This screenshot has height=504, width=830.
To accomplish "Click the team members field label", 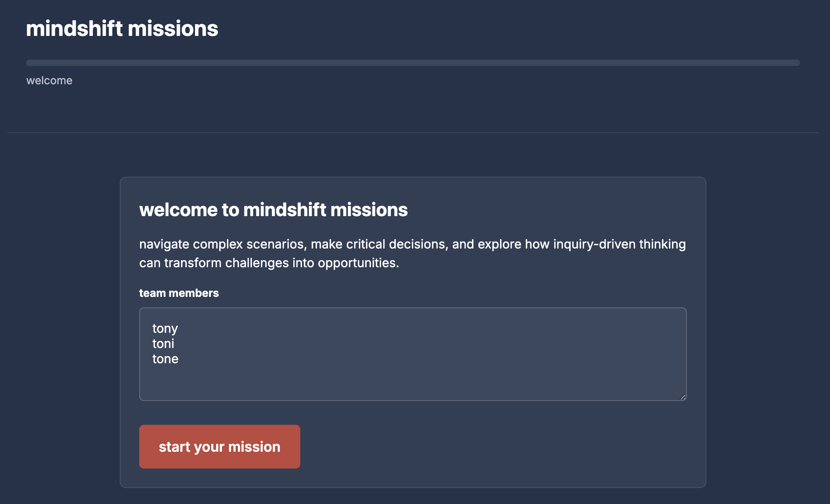I will click(179, 293).
